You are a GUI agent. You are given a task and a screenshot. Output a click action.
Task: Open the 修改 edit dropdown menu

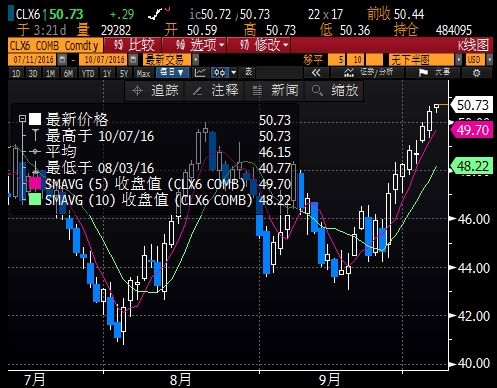(260, 45)
